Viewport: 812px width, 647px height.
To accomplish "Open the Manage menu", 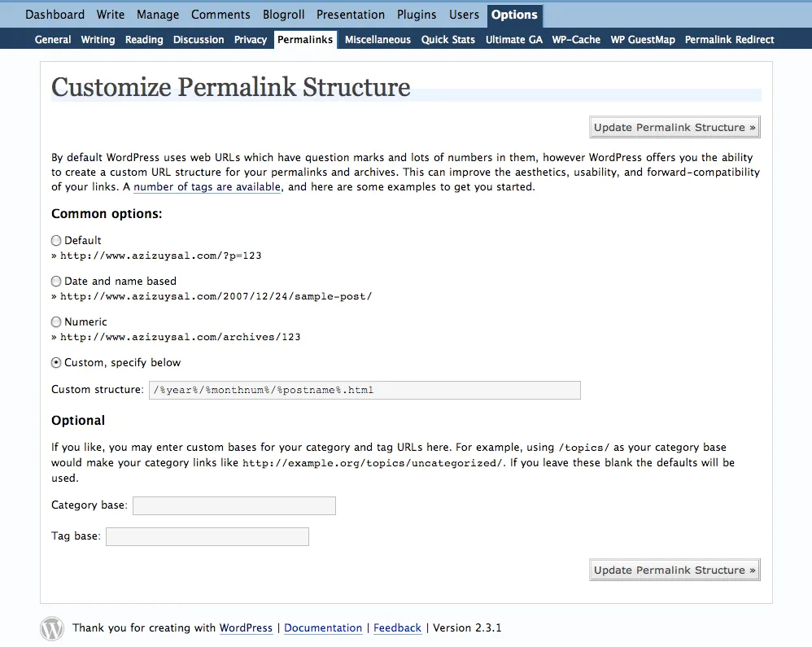I will [157, 15].
